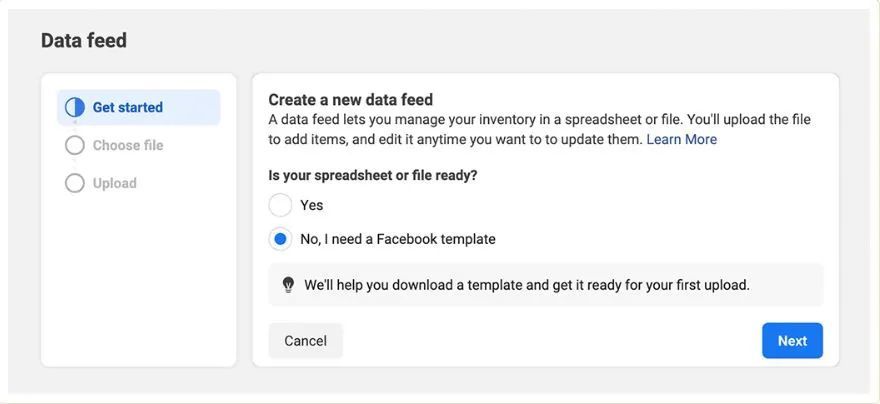The height and width of the screenshot is (404, 880).
Task: Click 'No, I need a Facebook template' label
Action: tap(398, 239)
